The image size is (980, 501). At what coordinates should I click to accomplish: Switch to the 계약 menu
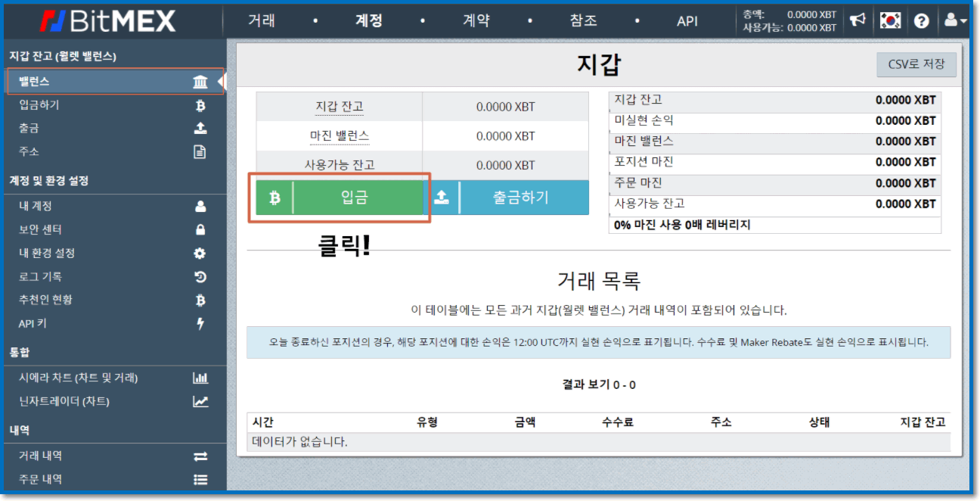(477, 21)
